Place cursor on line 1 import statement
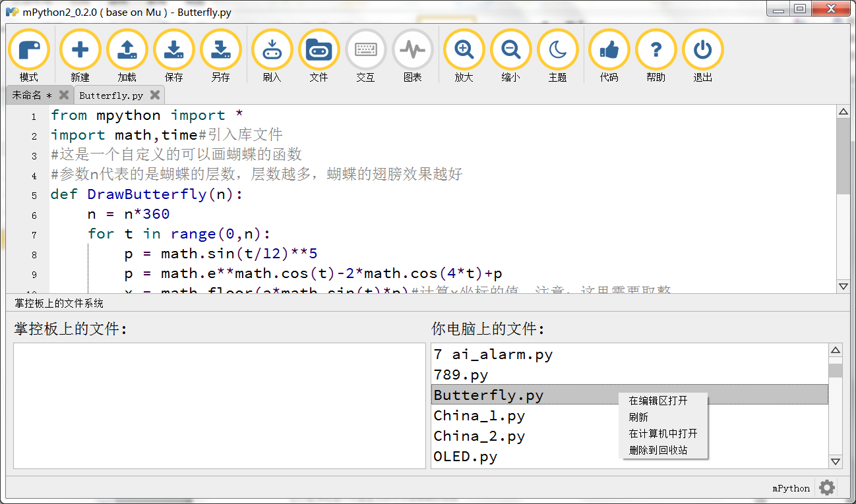This screenshot has height=504, width=856. [147, 115]
